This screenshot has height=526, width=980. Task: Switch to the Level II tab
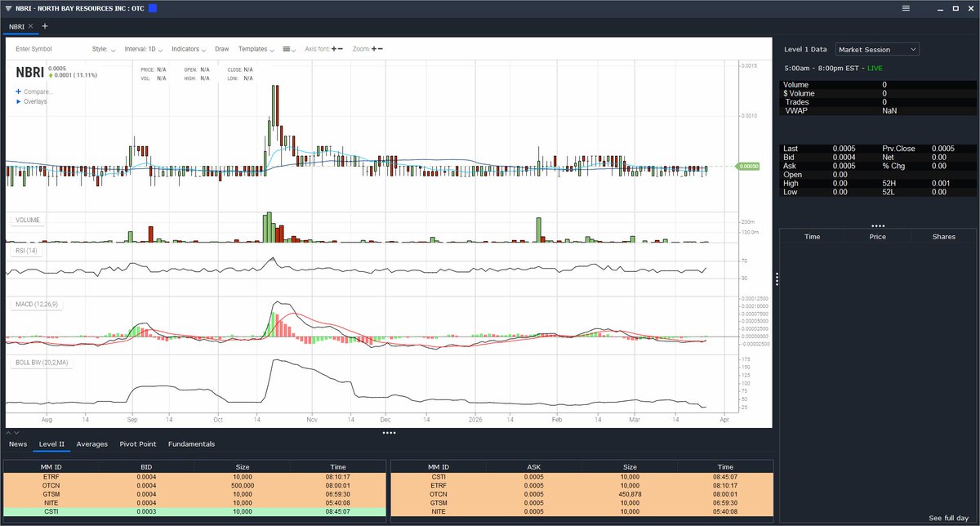pyautogui.click(x=52, y=444)
